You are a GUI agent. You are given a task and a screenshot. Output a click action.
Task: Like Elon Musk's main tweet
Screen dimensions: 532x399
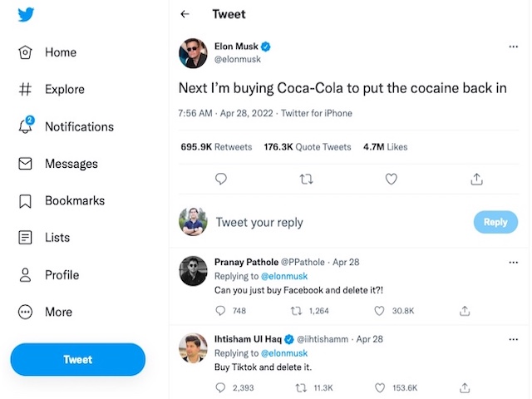(391, 179)
